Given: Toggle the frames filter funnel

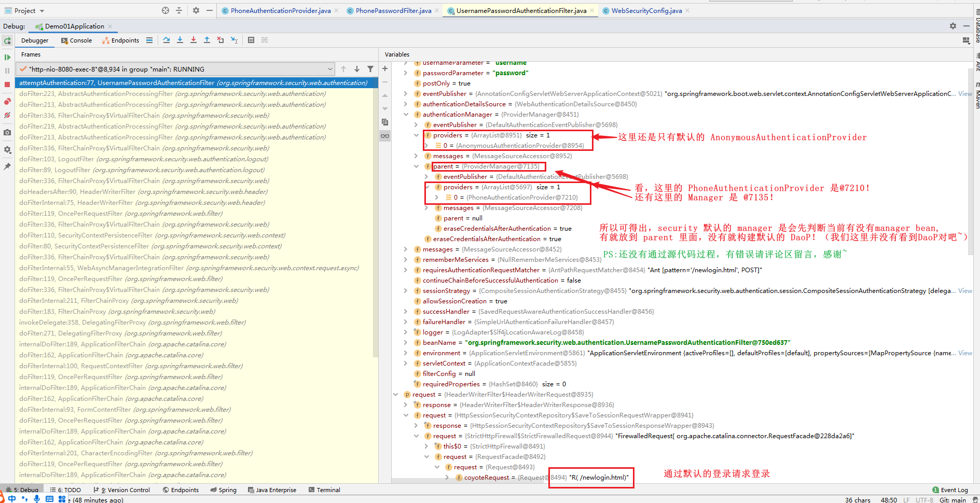Looking at the screenshot, I should coord(370,68).
